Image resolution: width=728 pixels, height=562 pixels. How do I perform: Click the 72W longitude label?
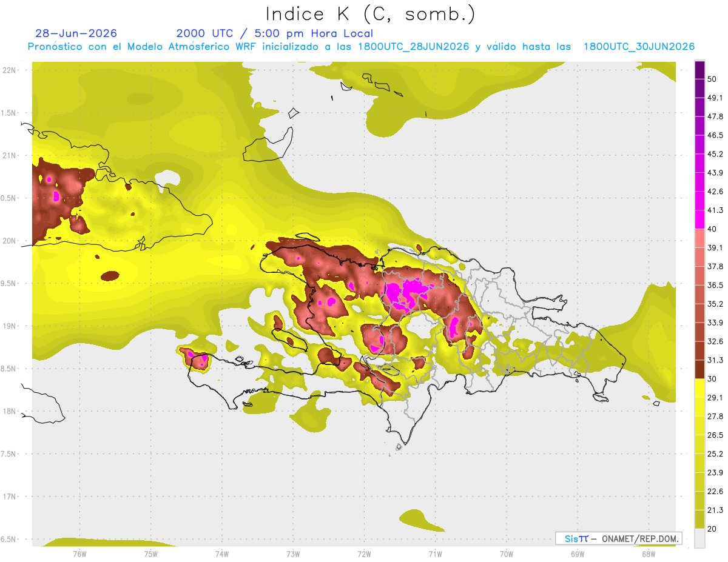[364, 554]
